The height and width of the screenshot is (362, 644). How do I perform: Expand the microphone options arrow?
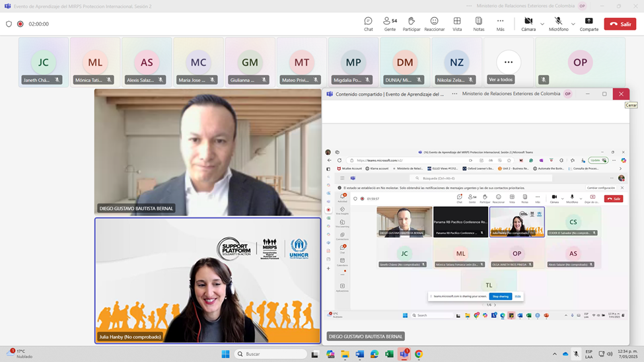tap(573, 24)
